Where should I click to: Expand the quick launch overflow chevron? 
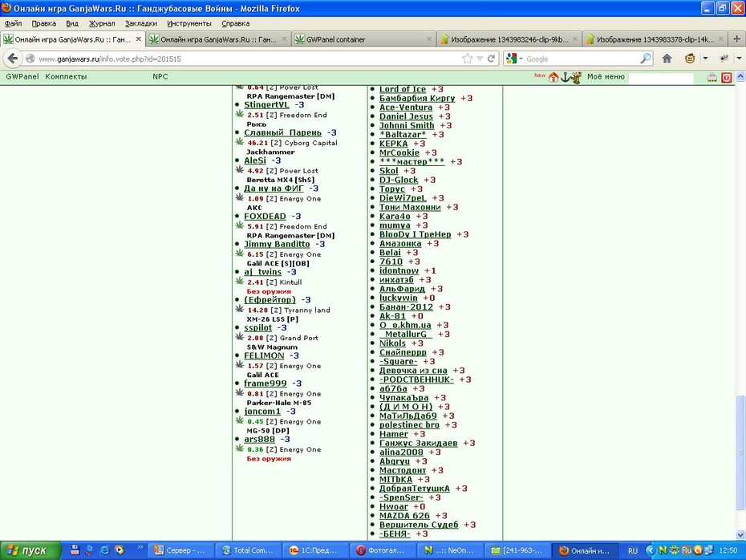140,546
